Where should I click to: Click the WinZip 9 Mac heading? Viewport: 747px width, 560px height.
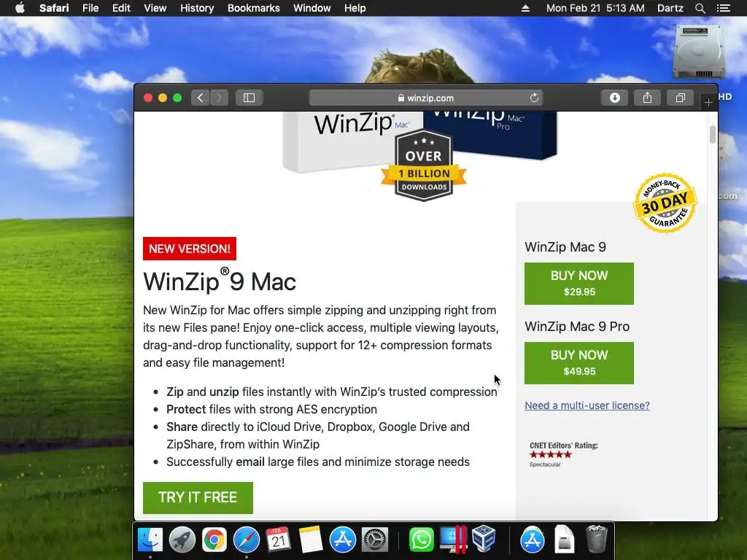tap(220, 281)
